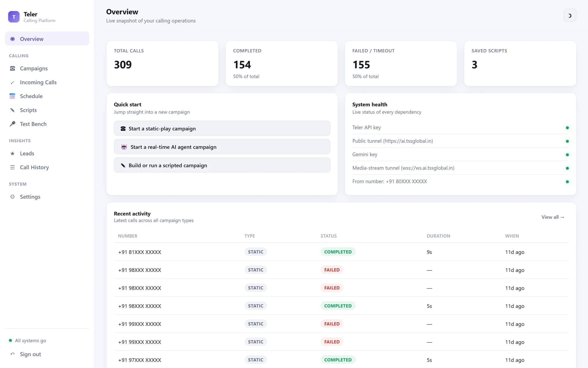The width and height of the screenshot is (588, 368).
Task: Open the Campaigns menu item
Action: [x=47, y=68]
